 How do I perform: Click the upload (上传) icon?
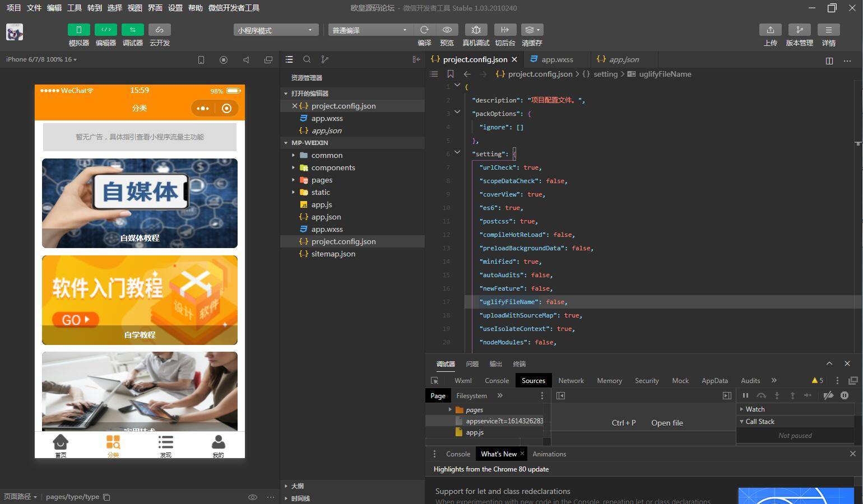(770, 30)
